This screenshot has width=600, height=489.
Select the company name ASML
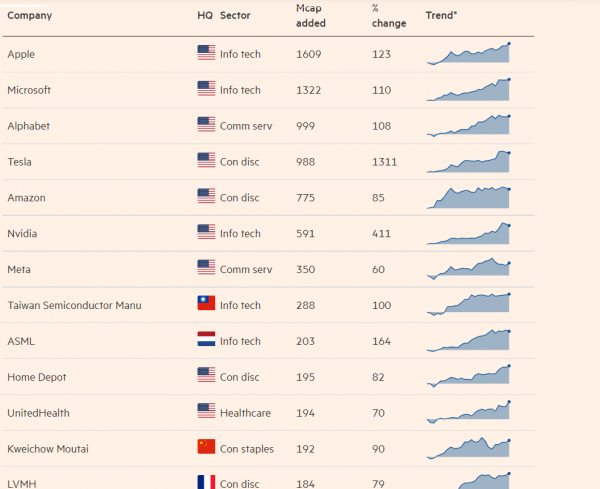(x=21, y=341)
